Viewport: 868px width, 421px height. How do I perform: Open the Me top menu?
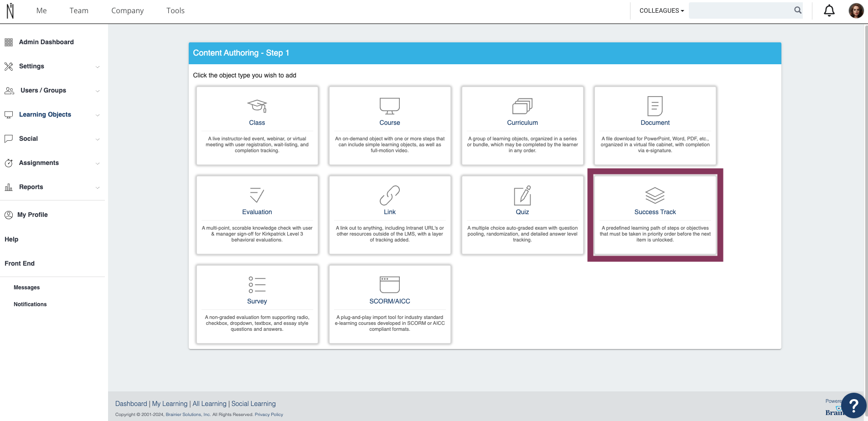click(41, 10)
